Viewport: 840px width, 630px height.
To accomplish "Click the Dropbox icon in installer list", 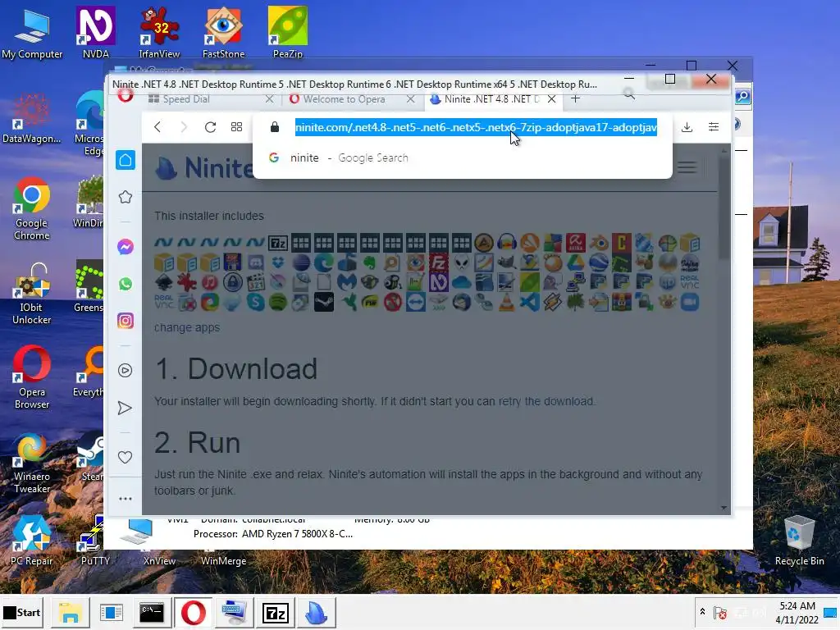I will coord(278,262).
